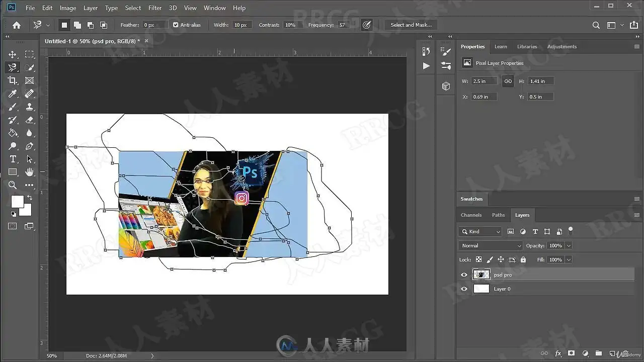The height and width of the screenshot is (362, 644).
Task: Uncheck the Anti-alias checkbox
Action: pyautogui.click(x=176, y=25)
